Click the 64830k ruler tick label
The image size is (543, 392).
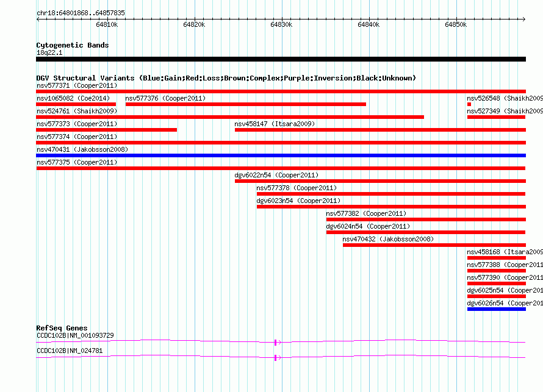tap(281, 24)
